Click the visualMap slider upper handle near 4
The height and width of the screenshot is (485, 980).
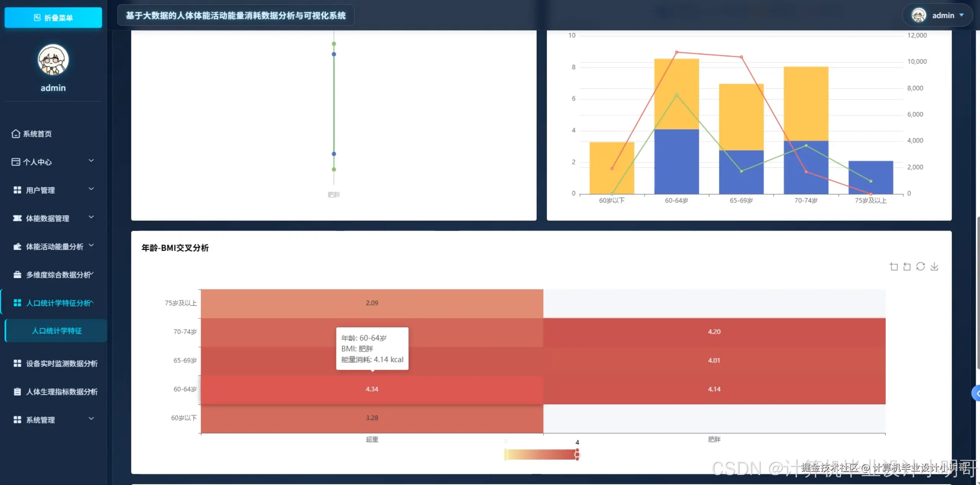(x=577, y=455)
